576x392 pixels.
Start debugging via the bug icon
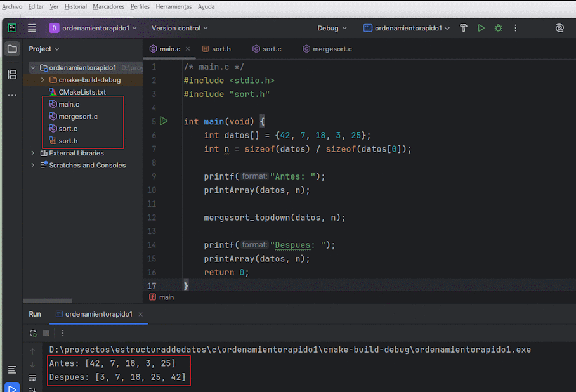pyautogui.click(x=498, y=28)
